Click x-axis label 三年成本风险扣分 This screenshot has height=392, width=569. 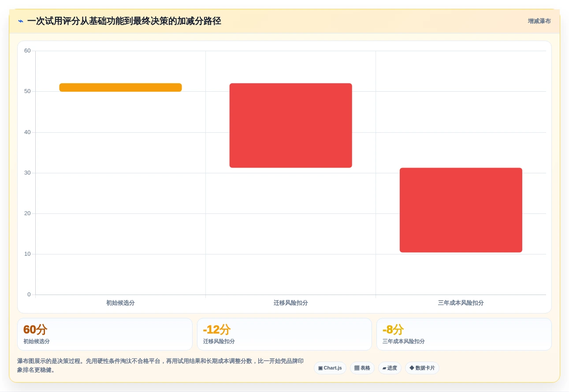[x=461, y=303]
